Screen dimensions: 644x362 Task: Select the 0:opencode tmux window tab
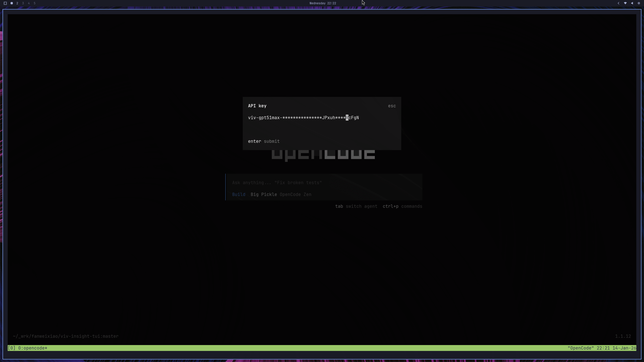(x=33, y=348)
